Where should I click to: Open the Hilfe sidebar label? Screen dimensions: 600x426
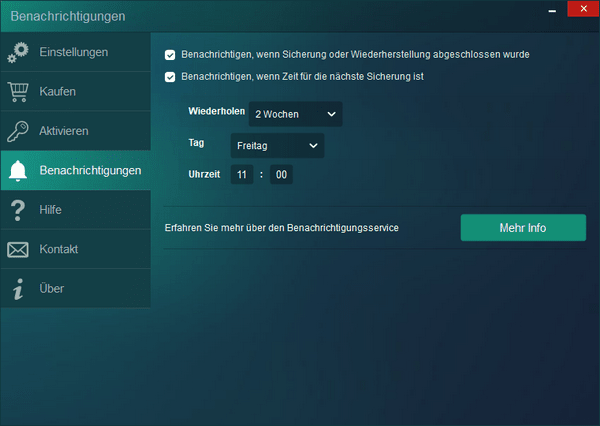(51, 210)
